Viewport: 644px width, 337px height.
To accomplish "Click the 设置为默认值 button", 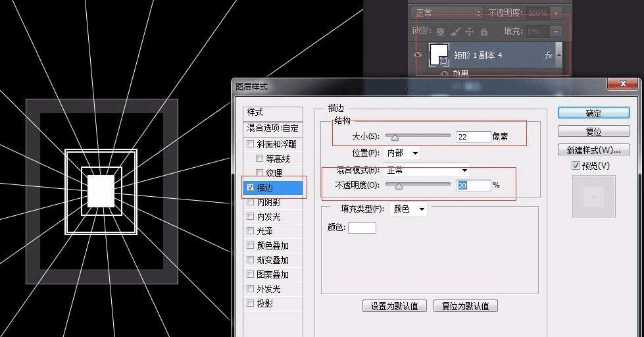I will 394,306.
